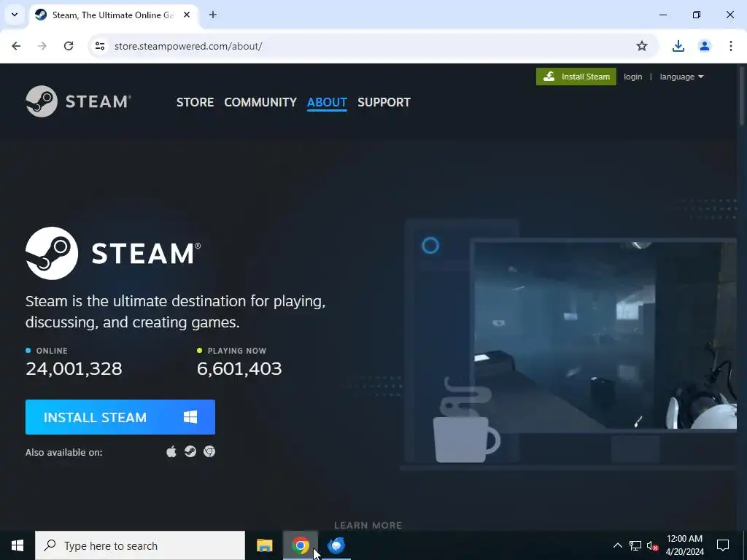Open Thunderbird from the taskbar
This screenshot has width=747, height=560.
click(336, 545)
